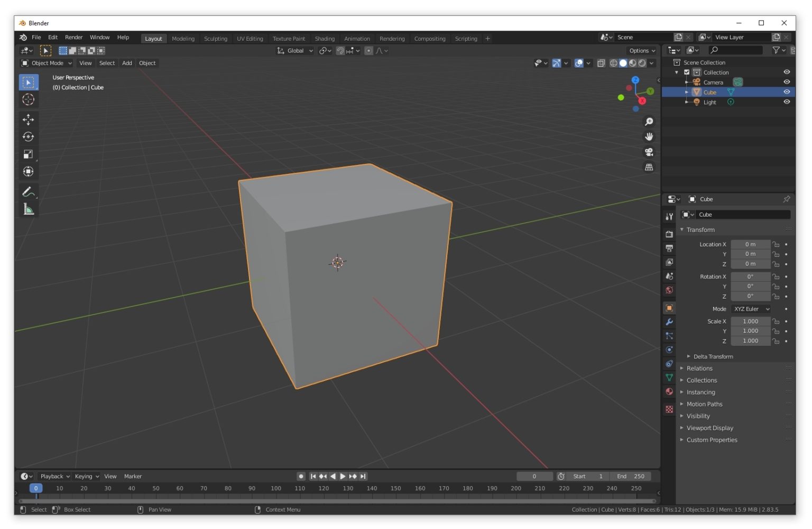Open the Render Properties tab
Viewport: 812px width, 529px height.
[x=669, y=234]
